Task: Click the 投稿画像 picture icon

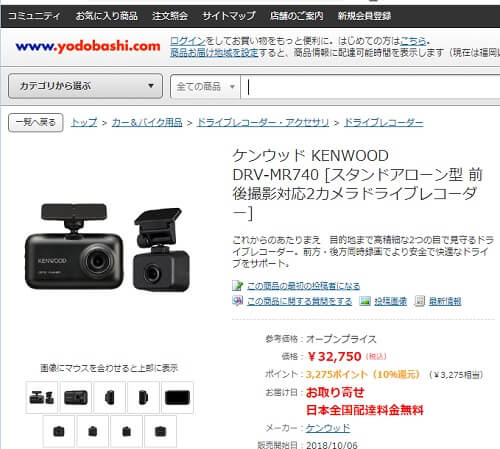Action: click(x=365, y=301)
